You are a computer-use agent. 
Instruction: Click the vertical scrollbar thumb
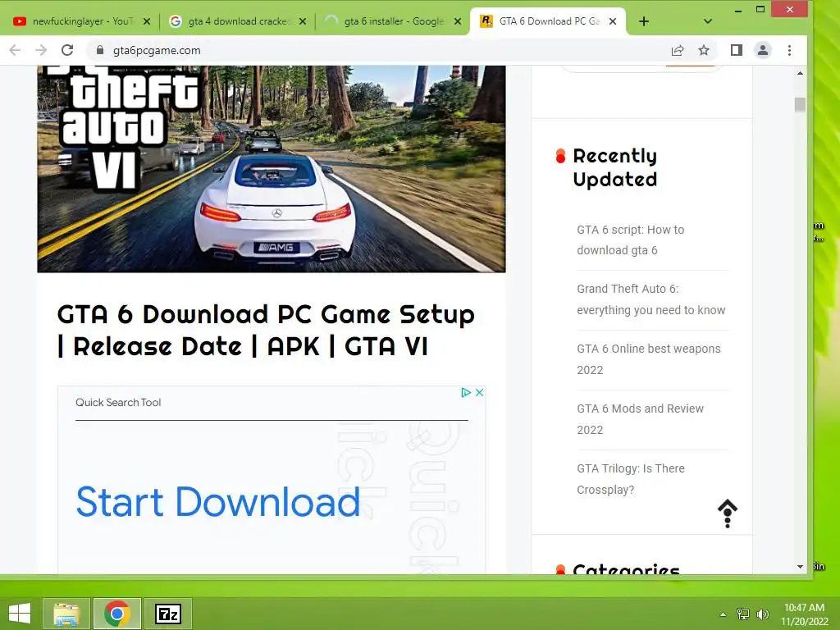(x=800, y=104)
